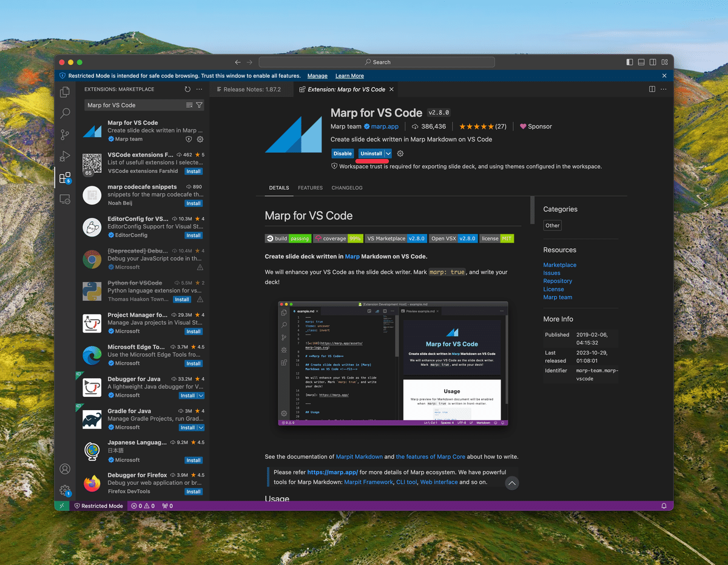
Task: Open the extension filter funnel icon
Action: [x=199, y=105]
